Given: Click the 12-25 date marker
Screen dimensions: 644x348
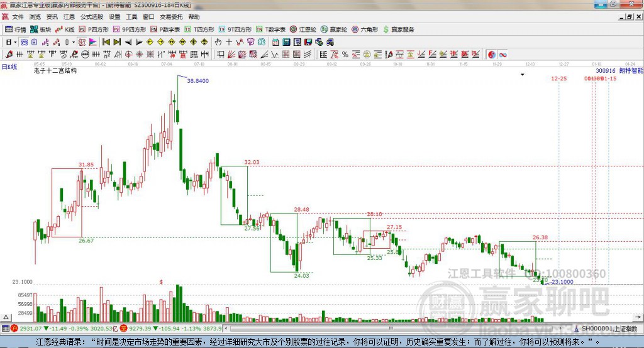Looking at the screenshot, I should pyautogui.click(x=558, y=79).
